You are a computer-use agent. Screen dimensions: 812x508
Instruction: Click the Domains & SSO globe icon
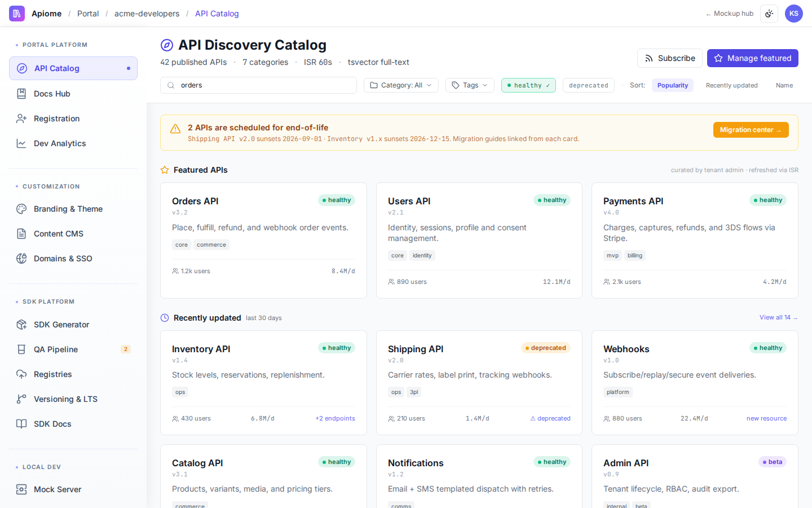(21, 259)
